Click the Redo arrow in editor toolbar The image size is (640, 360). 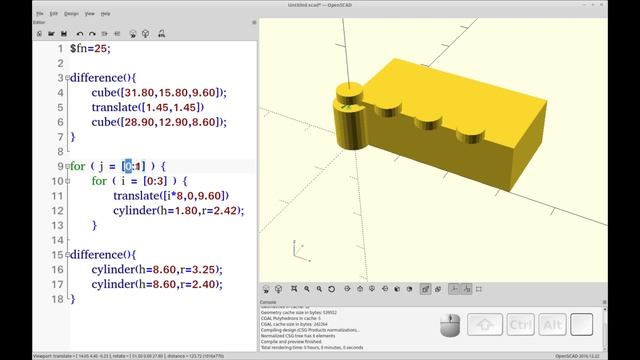(92, 34)
